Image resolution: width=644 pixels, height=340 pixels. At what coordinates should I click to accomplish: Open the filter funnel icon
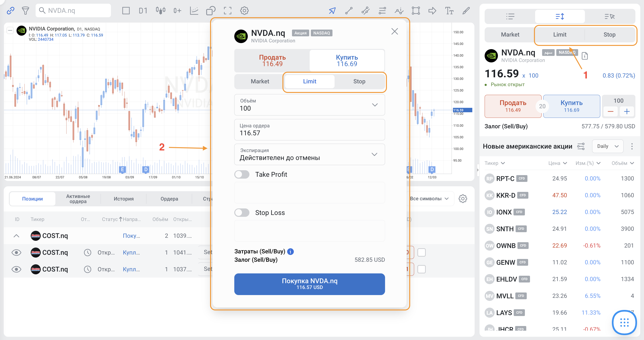pyautogui.click(x=25, y=10)
